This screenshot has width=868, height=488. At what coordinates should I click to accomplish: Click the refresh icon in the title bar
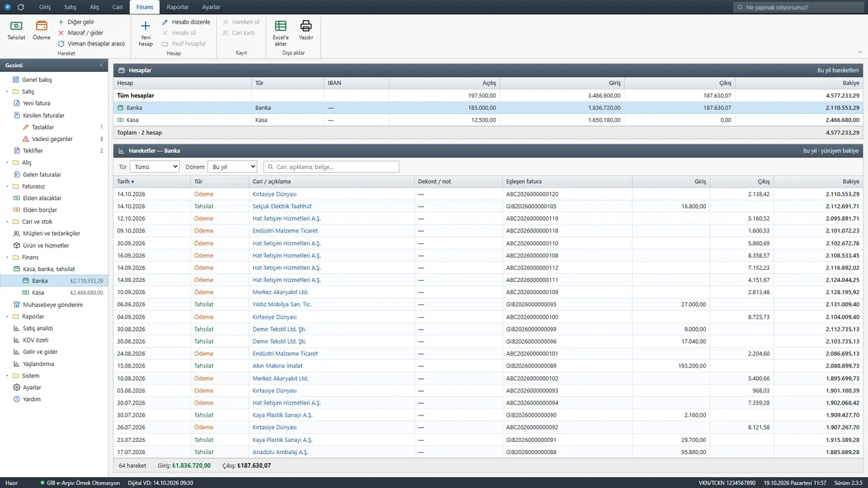tap(21, 7)
